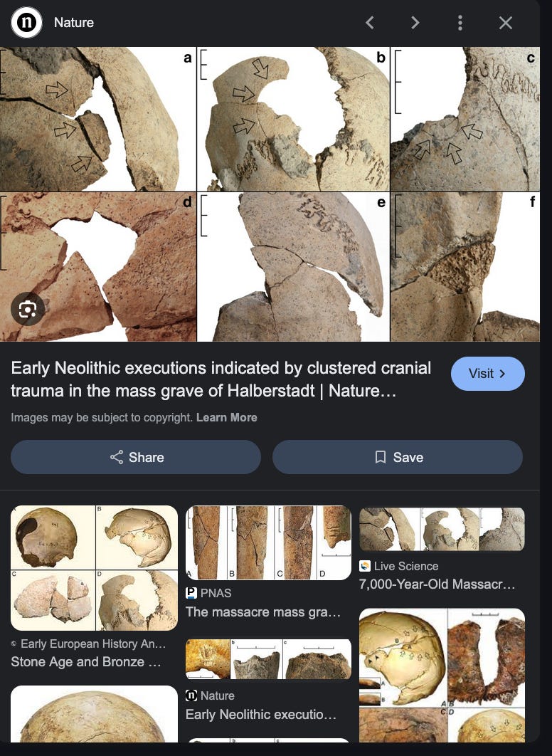The image size is (552, 756).
Task: Open the Nature site logo icon
Action: click(x=26, y=22)
